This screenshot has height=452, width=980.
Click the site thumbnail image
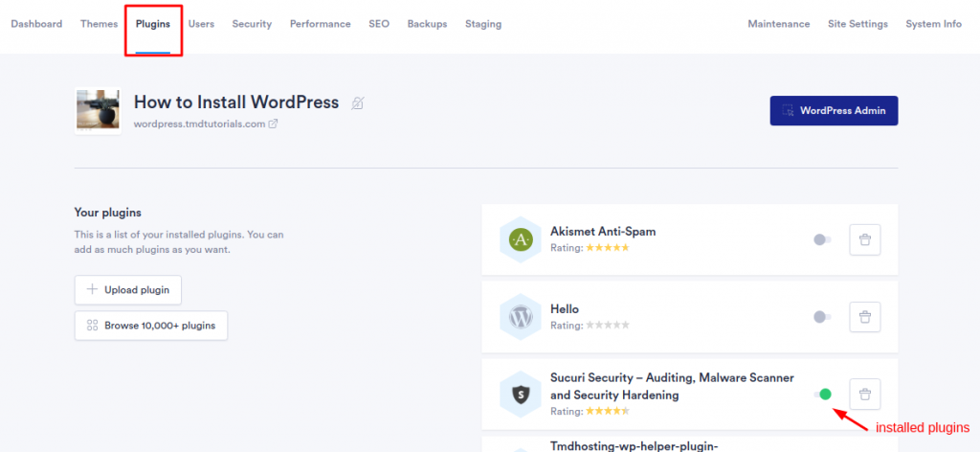98,111
